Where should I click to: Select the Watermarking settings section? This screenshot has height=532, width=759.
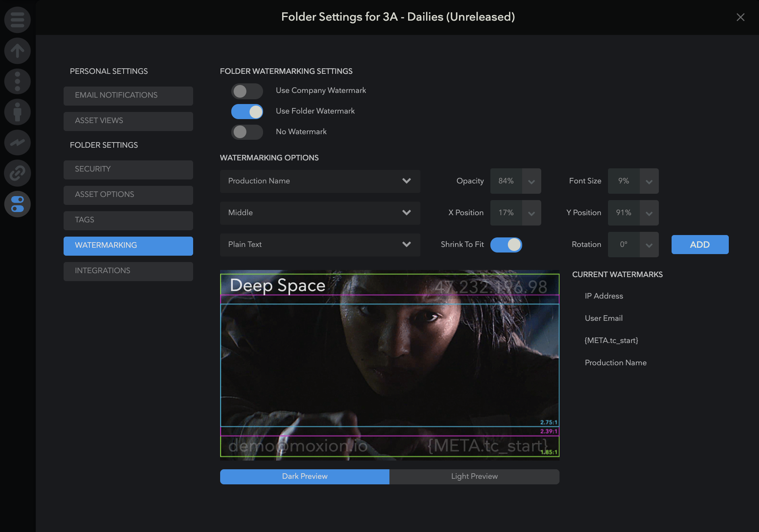pyautogui.click(x=128, y=246)
